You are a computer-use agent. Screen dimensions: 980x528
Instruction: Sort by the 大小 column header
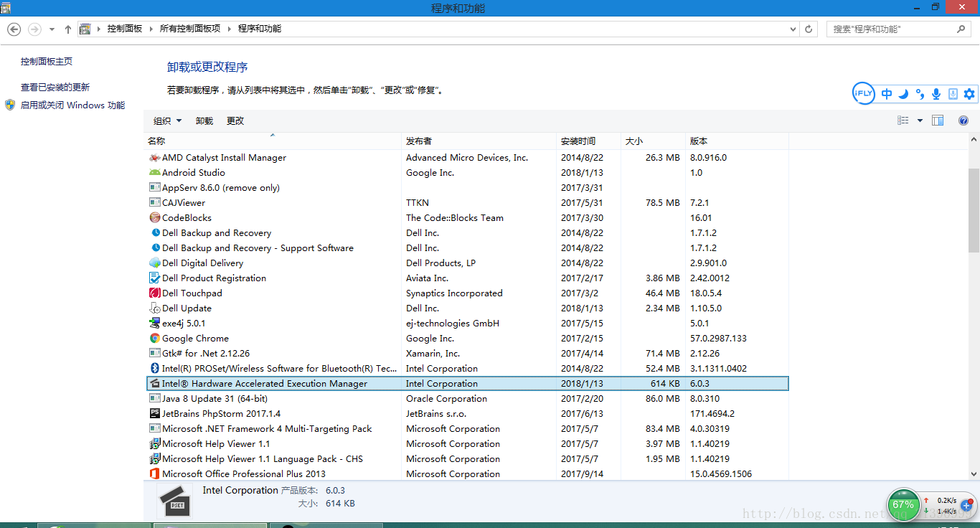pos(653,141)
